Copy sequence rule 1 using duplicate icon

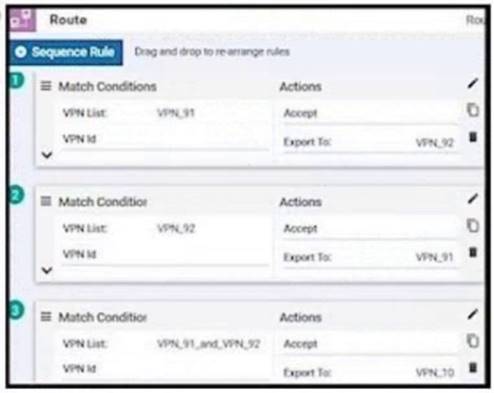[473, 110]
